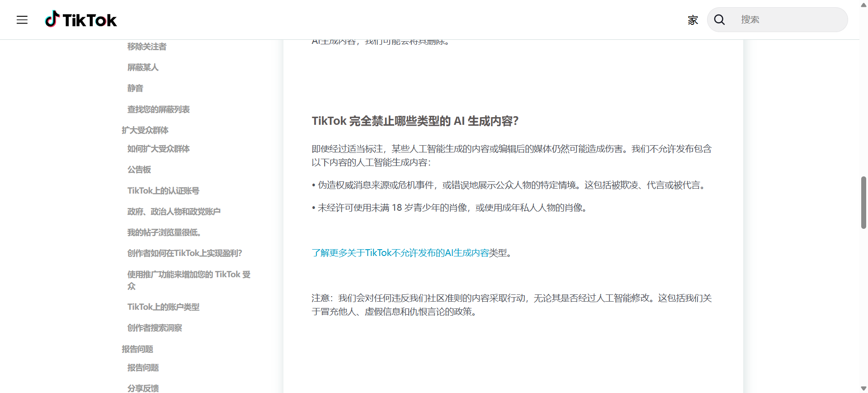
Task: Open the 静音 sidebar entry
Action: tap(135, 88)
